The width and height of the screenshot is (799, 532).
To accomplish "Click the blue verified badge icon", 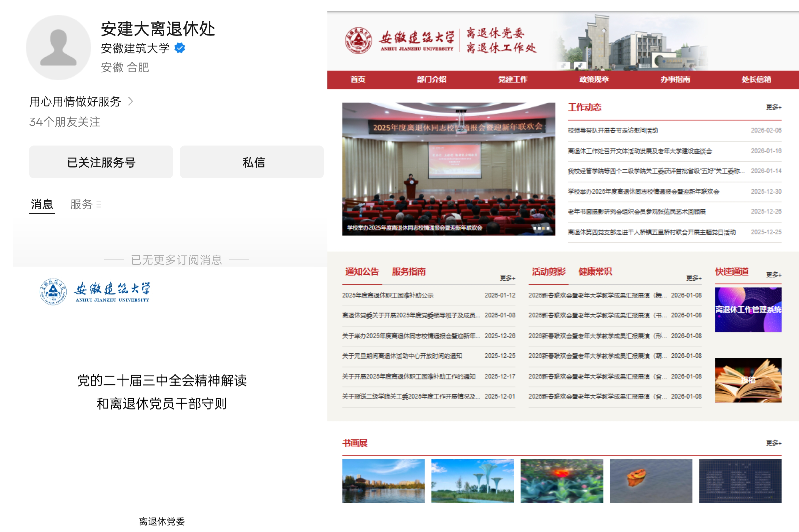I will click(180, 48).
